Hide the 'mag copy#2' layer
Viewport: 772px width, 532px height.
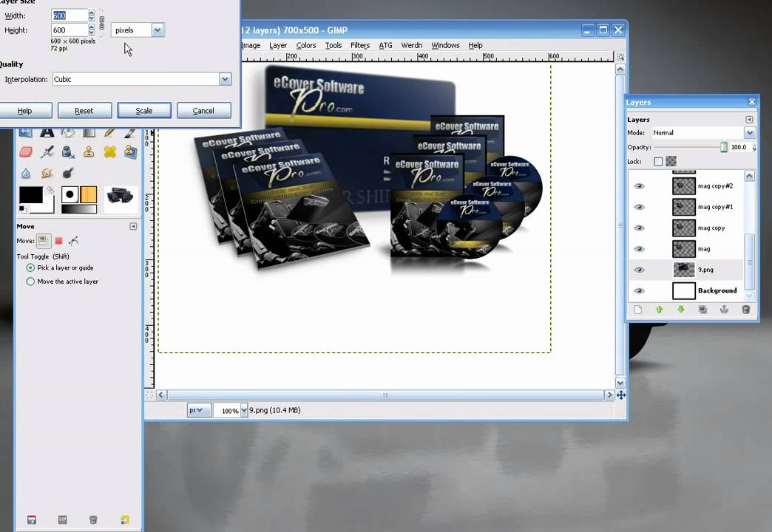(x=639, y=186)
